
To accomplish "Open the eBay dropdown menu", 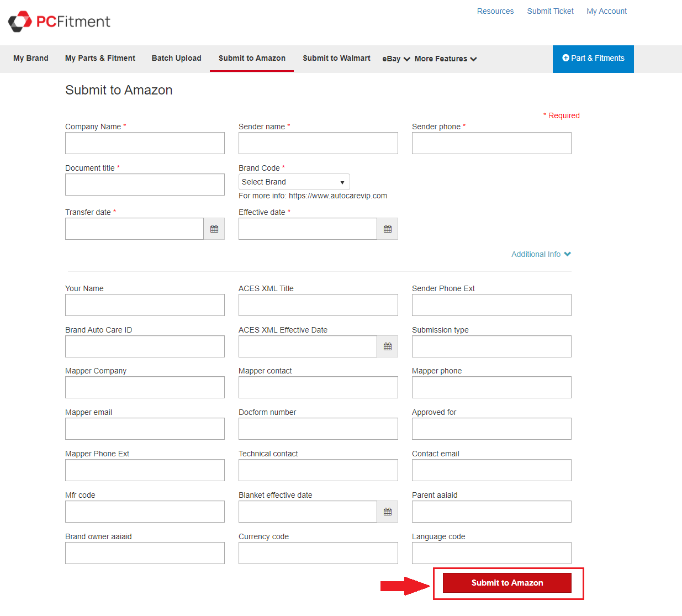I will pos(396,59).
